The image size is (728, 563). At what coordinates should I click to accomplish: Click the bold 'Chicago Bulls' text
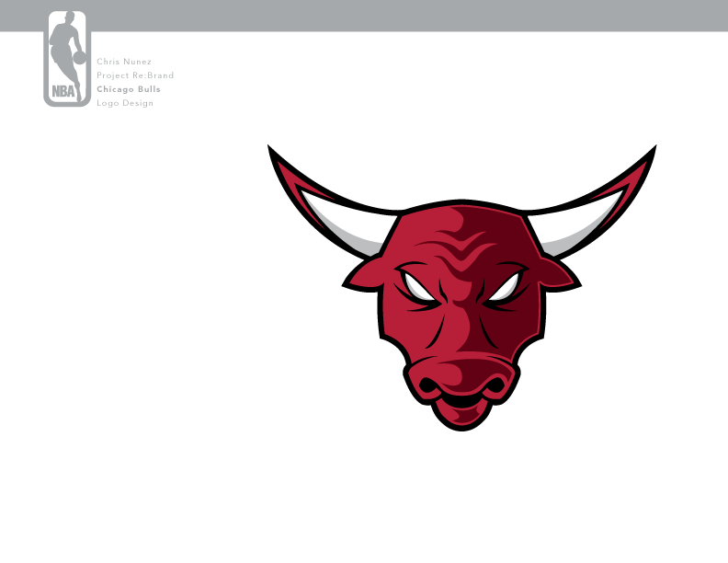coord(129,89)
